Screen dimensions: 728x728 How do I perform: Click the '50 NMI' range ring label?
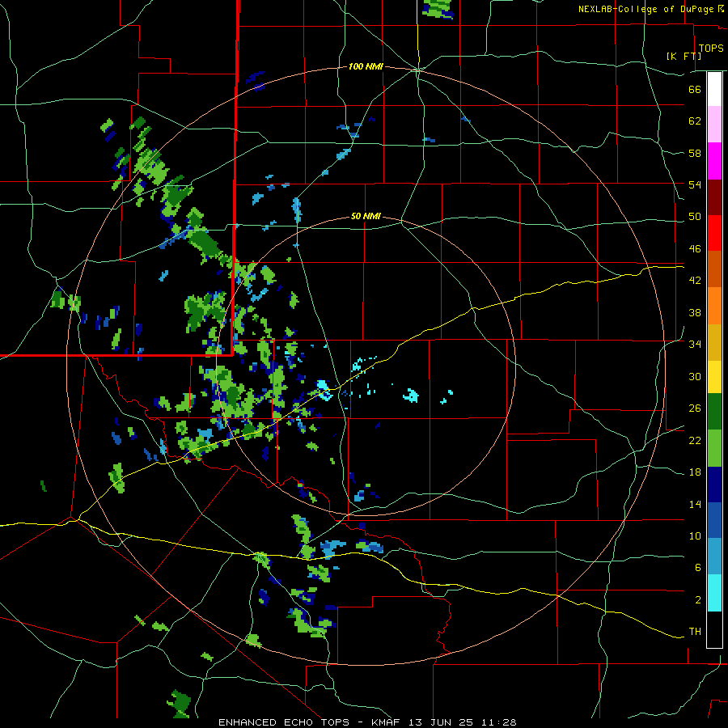(x=366, y=216)
